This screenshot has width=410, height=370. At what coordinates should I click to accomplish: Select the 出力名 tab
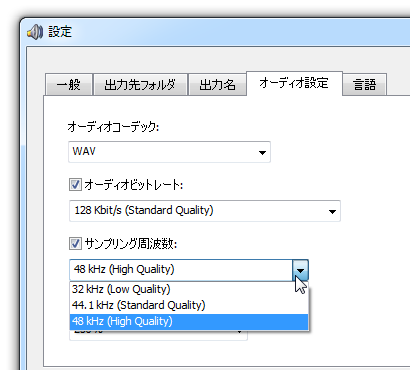click(217, 85)
